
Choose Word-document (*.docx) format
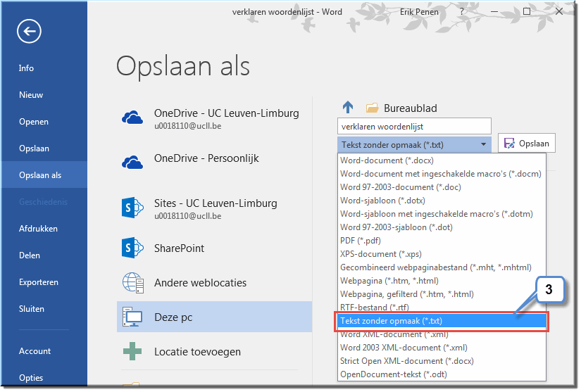tap(442, 160)
